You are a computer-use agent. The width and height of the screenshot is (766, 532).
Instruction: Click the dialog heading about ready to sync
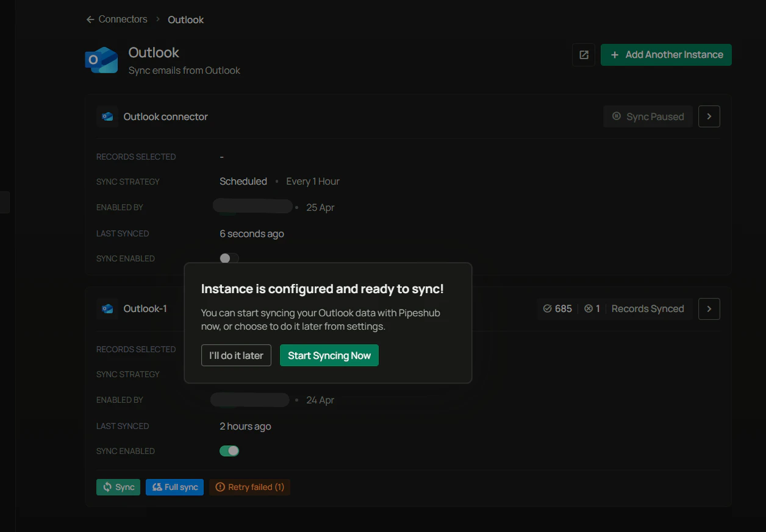323,289
